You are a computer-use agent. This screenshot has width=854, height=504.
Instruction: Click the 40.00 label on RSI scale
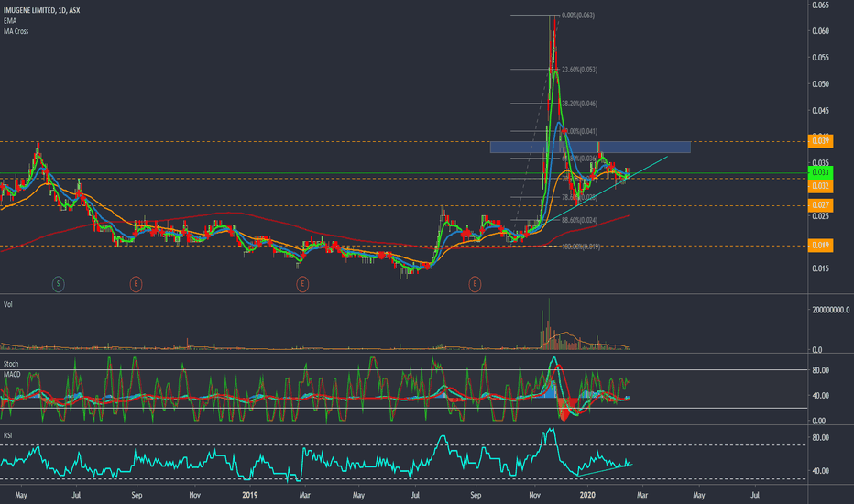click(x=820, y=470)
